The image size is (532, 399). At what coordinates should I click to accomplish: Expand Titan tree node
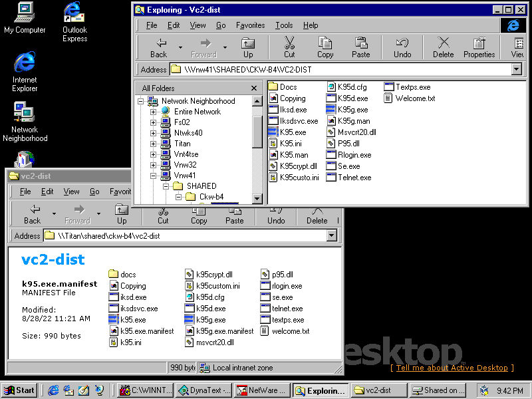[x=153, y=144]
